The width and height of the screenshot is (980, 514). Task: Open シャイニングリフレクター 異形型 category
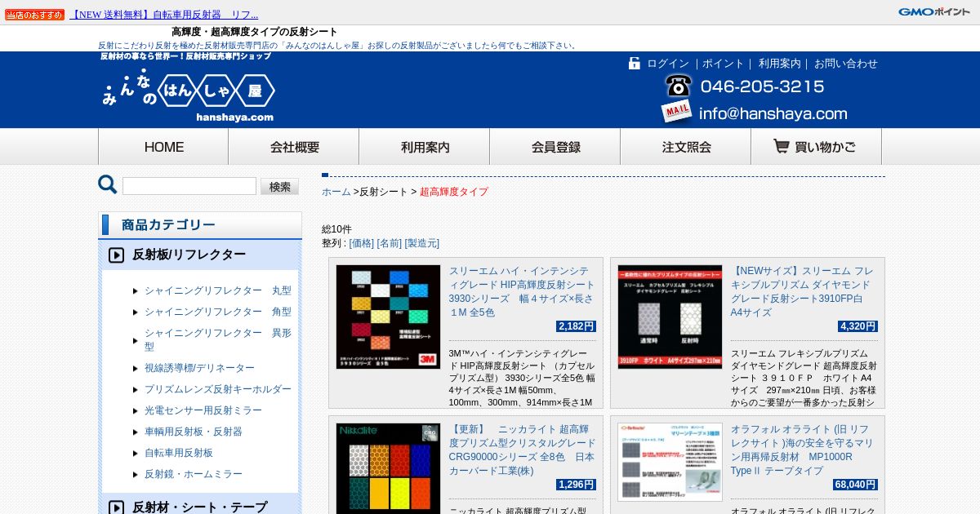(x=218, y=339)
